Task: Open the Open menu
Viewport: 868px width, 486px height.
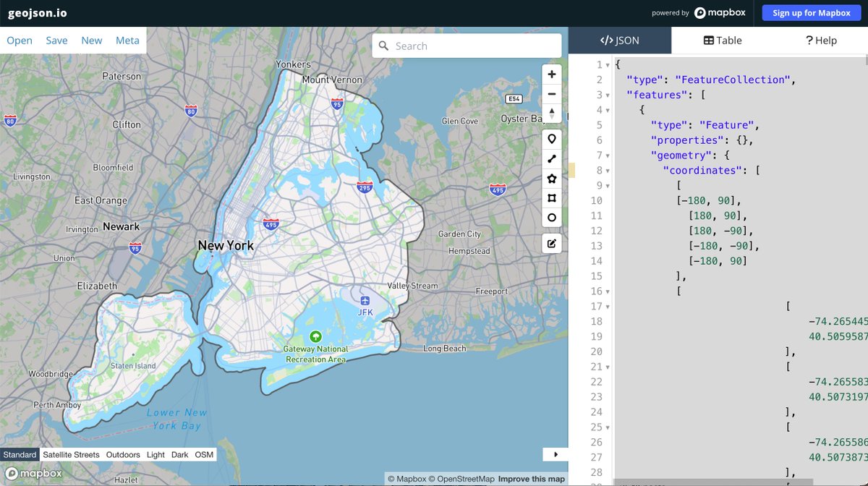Action: (20, 40)
